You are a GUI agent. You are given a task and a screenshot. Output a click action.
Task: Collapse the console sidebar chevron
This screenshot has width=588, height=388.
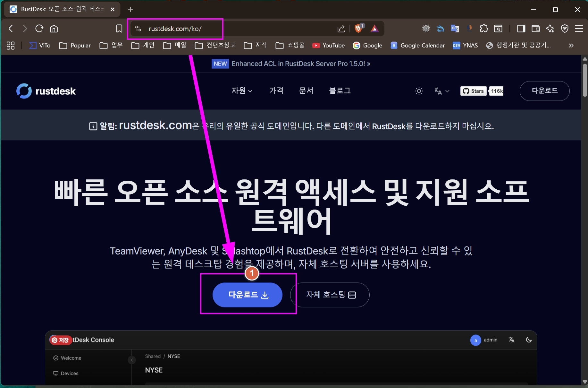[131, 360]
